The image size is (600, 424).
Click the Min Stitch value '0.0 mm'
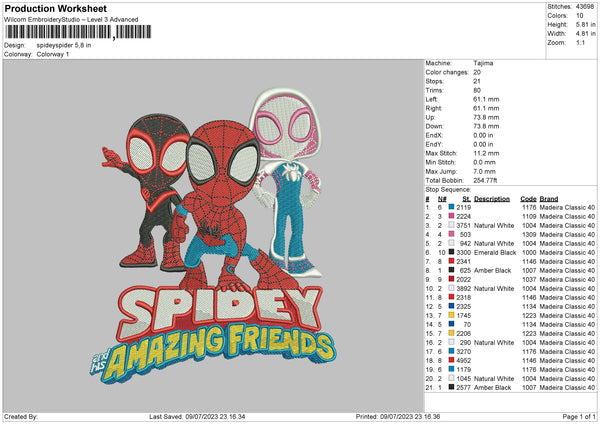tap(484, 162)
